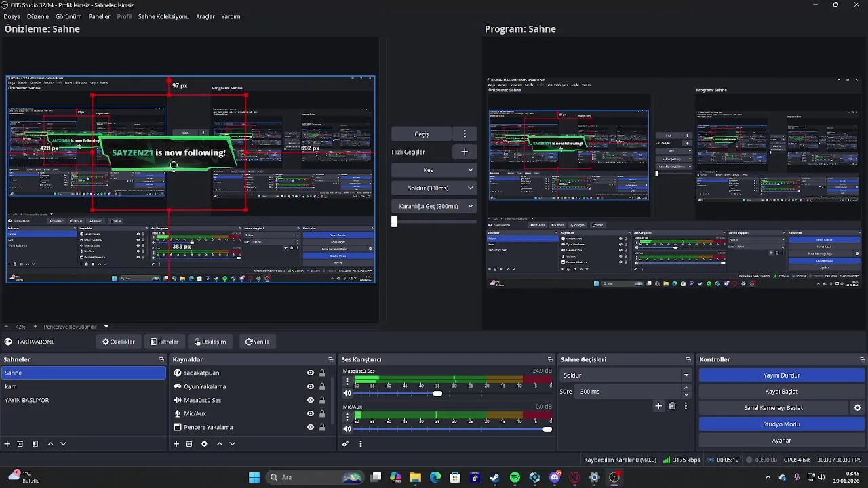Open the Paneller menu
The image size is (868, 488).
click(x=99, y=16)
